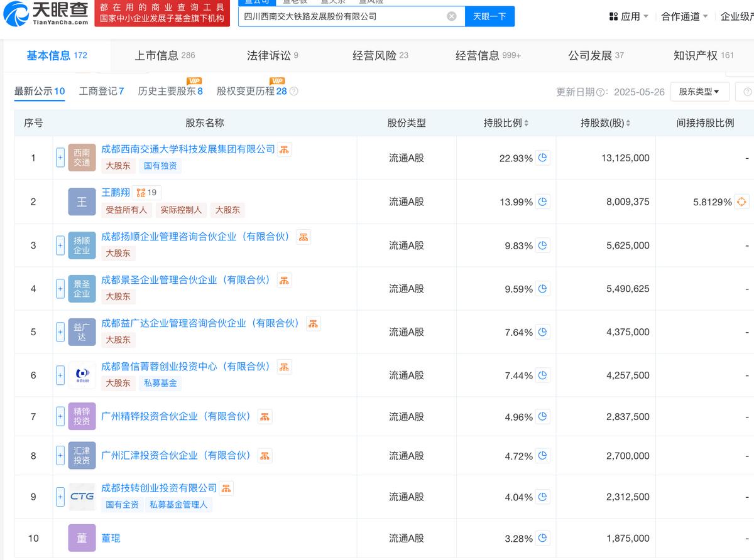Open equity structure icon for 广州汇津投资合伙企业

click(265, 456)
